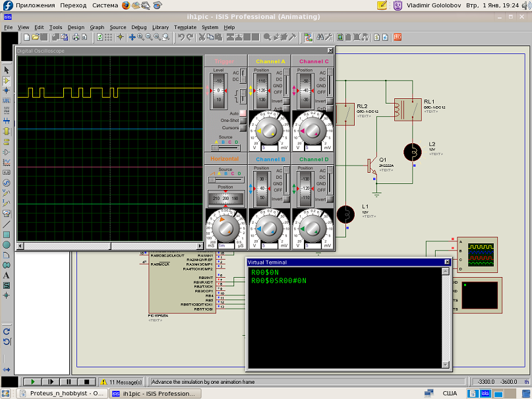Create a new design file
This screenshot has width=532, height=399.
[x=26, y=38]
